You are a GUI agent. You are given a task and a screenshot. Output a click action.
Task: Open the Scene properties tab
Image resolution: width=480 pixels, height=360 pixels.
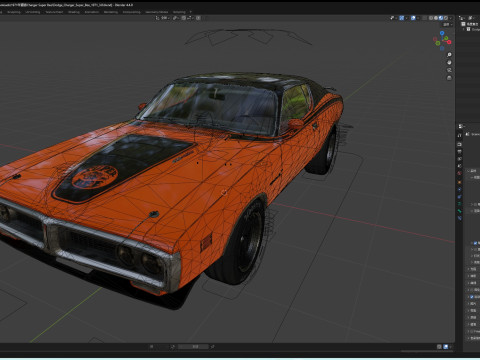coord(459,166)
